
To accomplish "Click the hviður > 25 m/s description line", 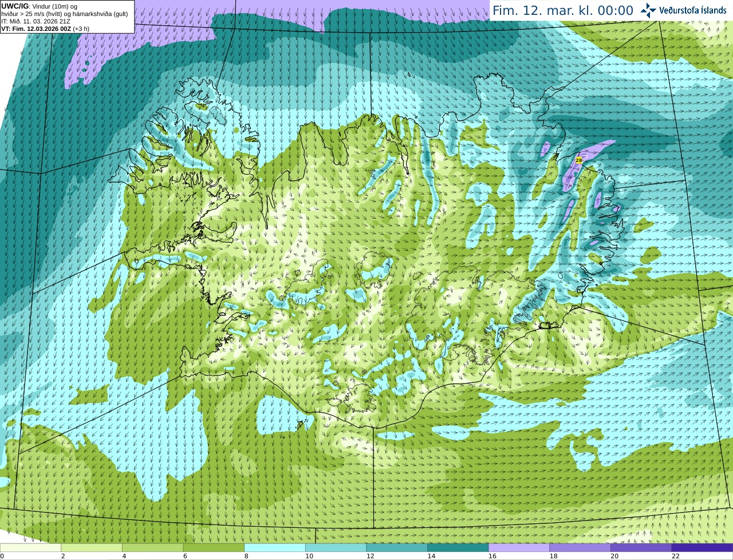I will click(x=65, y=14).
